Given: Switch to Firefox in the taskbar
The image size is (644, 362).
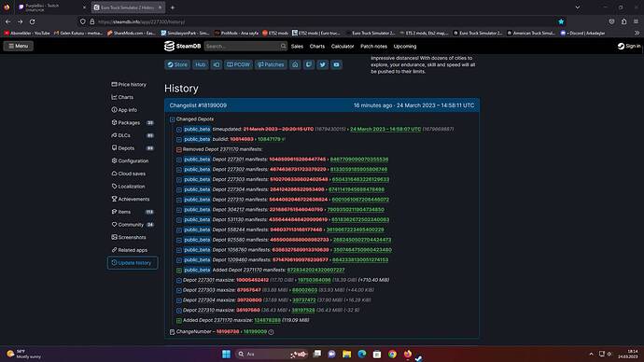Looking at the screenshot, I should tap(408, 354).
